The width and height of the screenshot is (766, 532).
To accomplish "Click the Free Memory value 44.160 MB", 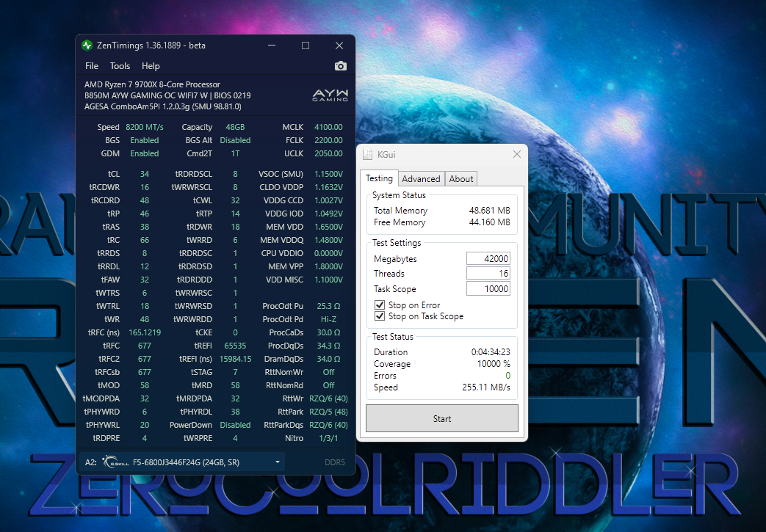I will 490,222.
